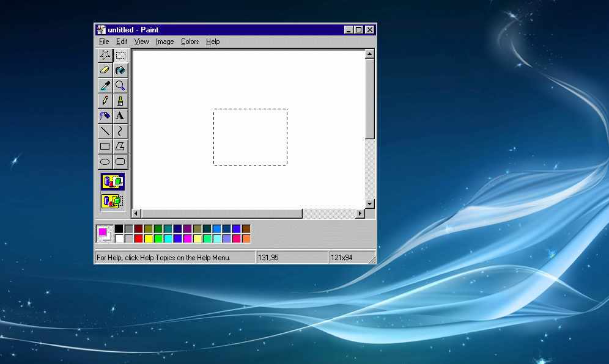The height and width of the screenshot is (364, 609).
Task: Open the File menu
Action: click(104, 42)
